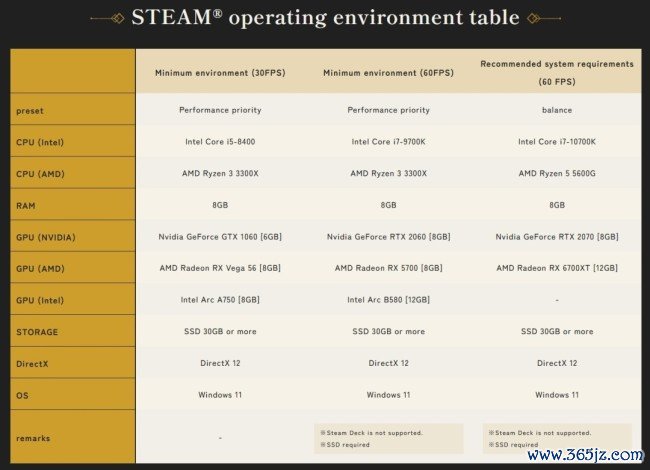Click the Intel Arc B580 [12GB] cell
The height and width of the screenshot is (470, 650).
(388, 300)
